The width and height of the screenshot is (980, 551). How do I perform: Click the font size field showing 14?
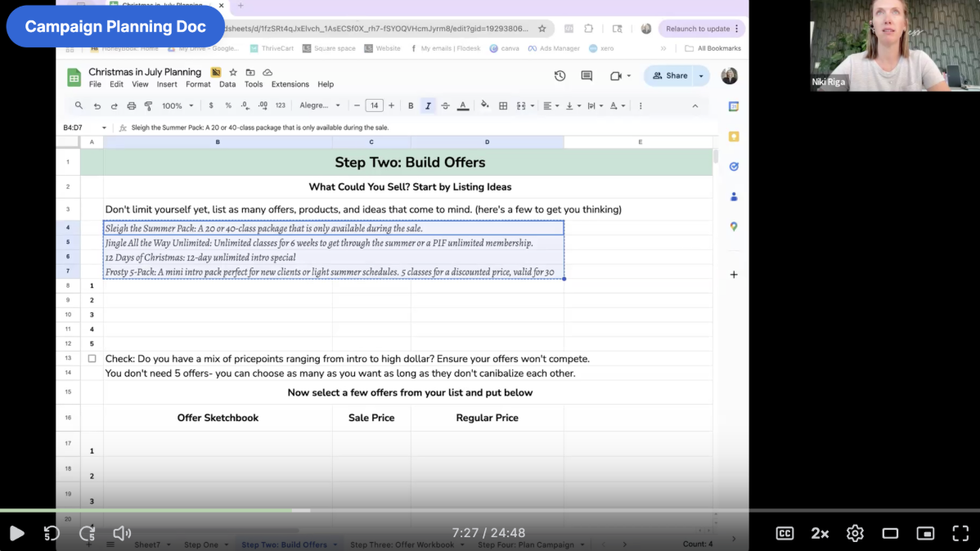click(374, 105)
